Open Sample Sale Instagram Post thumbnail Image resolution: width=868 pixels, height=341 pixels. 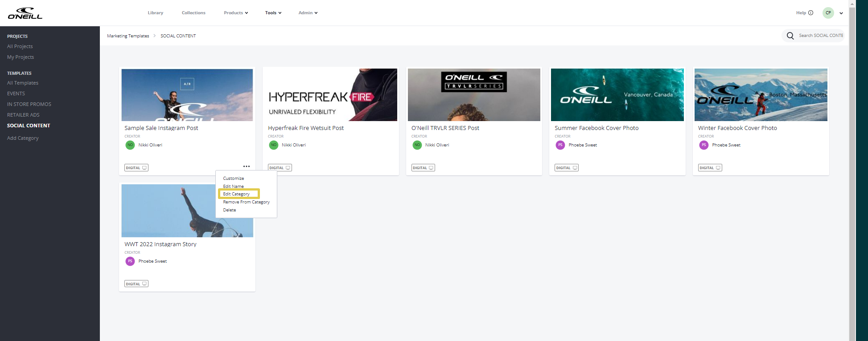tap(187, 95)
